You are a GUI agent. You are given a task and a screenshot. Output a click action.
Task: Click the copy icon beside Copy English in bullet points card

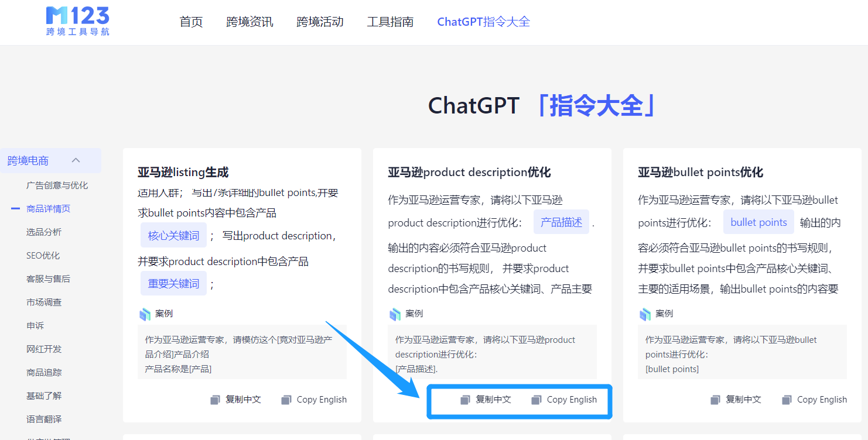785,400
